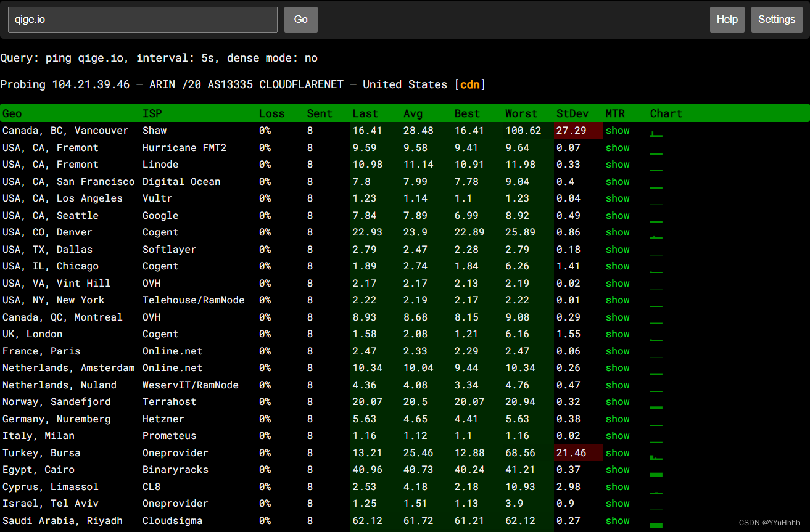Screen dimensions: 810x532
Task: Show MTR for Milan Prometeus
Action: tap(618, 436)
